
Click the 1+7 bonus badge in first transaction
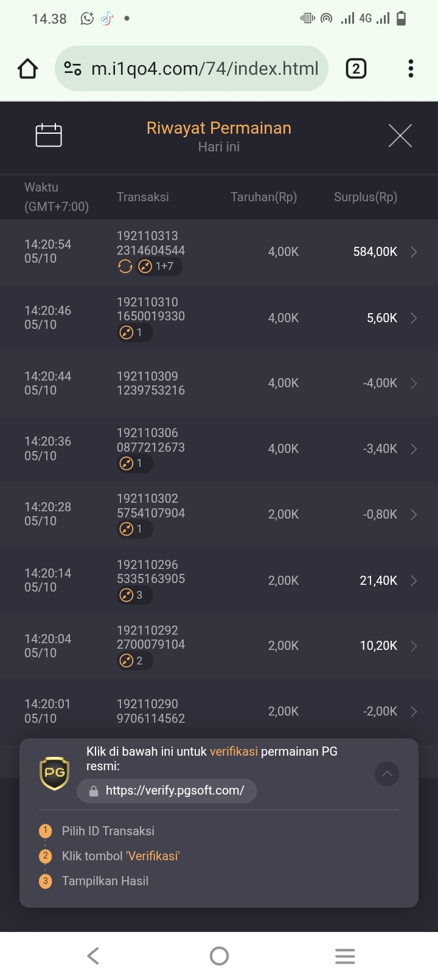[159, 266]
